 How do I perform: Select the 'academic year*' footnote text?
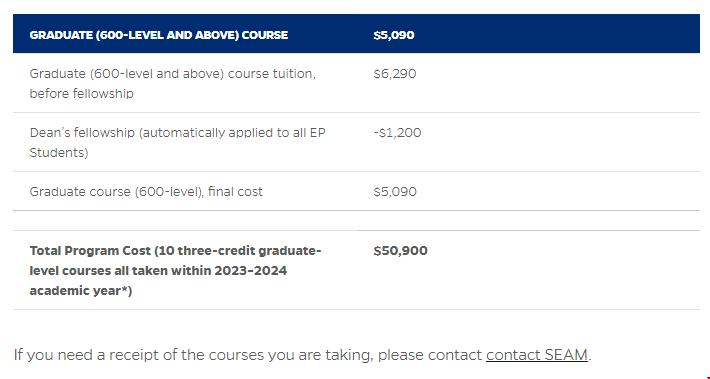click(x=81, y=290)
